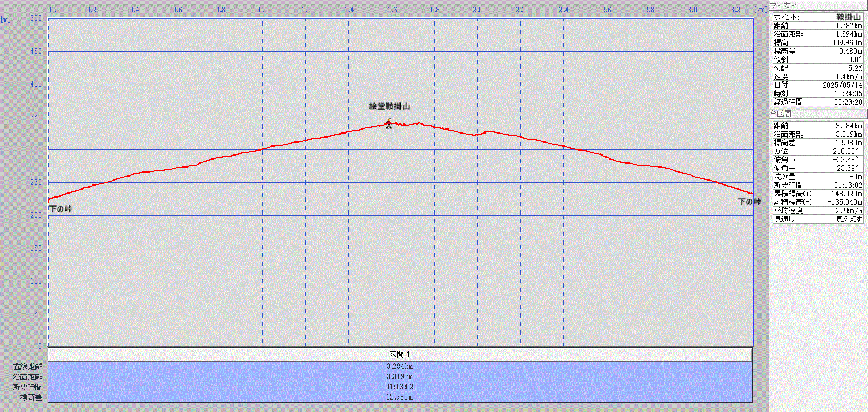Select 01:13:02 in the 区間 1 table
Screen dimensions: 868x412
[400, 387]
